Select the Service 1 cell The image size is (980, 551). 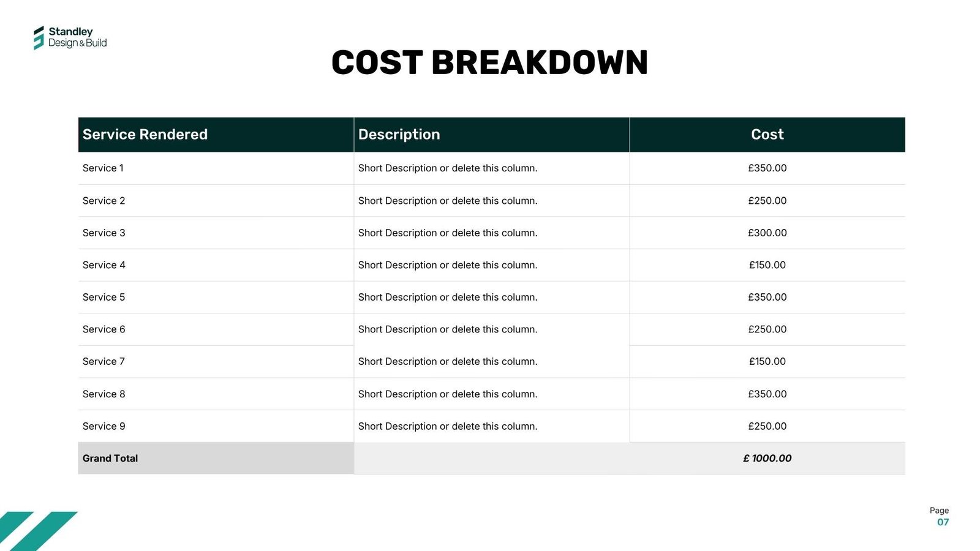[x=103, y=168]
